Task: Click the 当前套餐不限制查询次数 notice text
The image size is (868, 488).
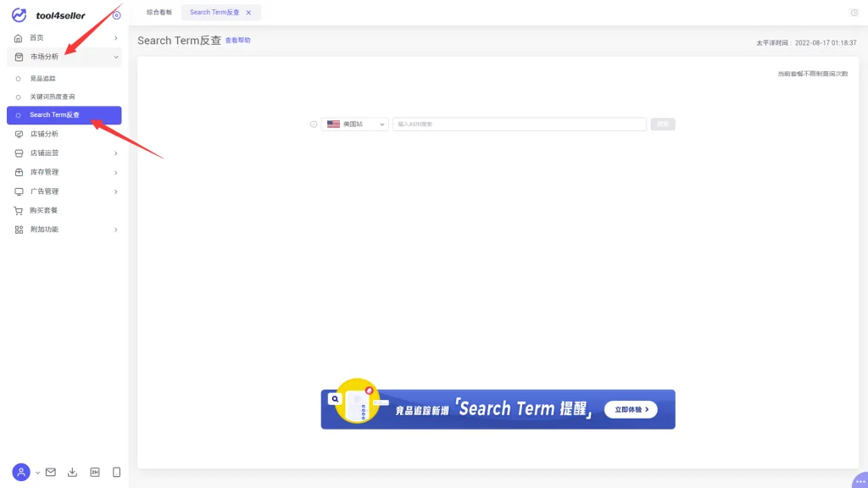Action: click(x=813, y=75)
